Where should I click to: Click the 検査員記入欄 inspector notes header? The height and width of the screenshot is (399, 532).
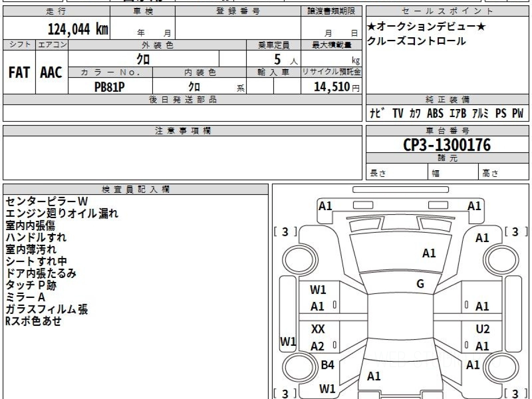pyautogui.click(x=136, y=189)
